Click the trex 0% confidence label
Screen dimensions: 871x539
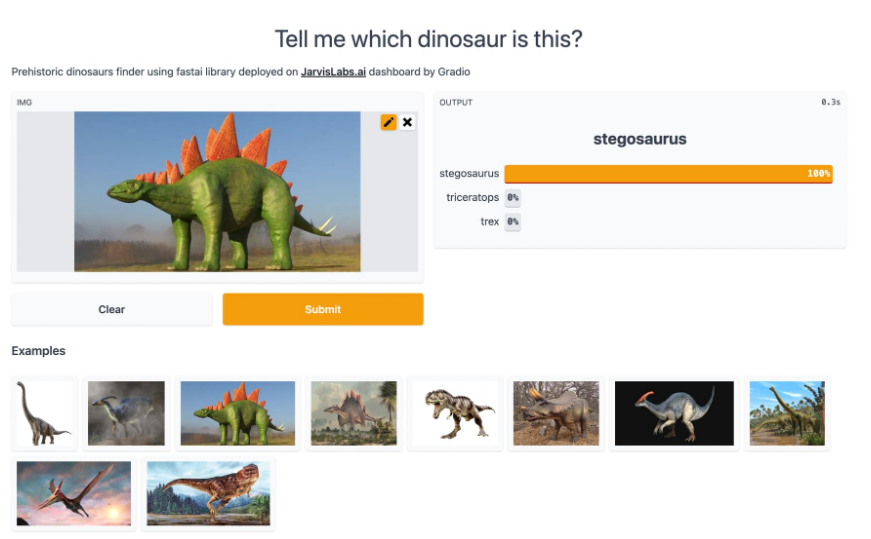point(512,221)
